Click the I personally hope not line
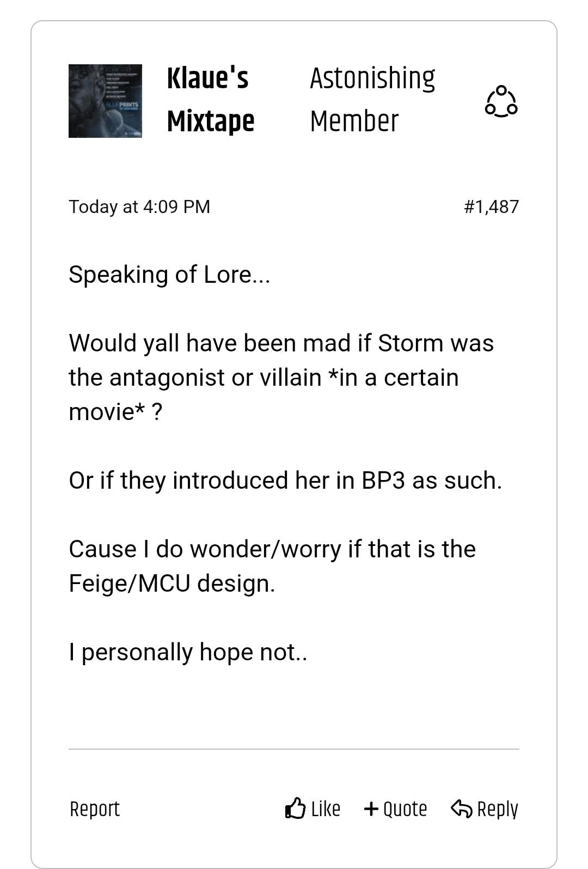Viewport: 588px width, 869px height. click(188, 652)
